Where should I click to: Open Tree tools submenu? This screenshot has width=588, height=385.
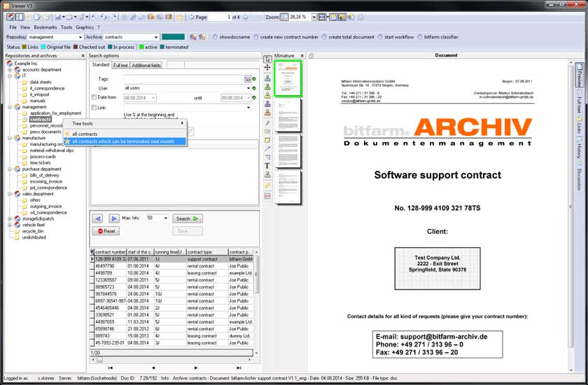tap(125, 123)
